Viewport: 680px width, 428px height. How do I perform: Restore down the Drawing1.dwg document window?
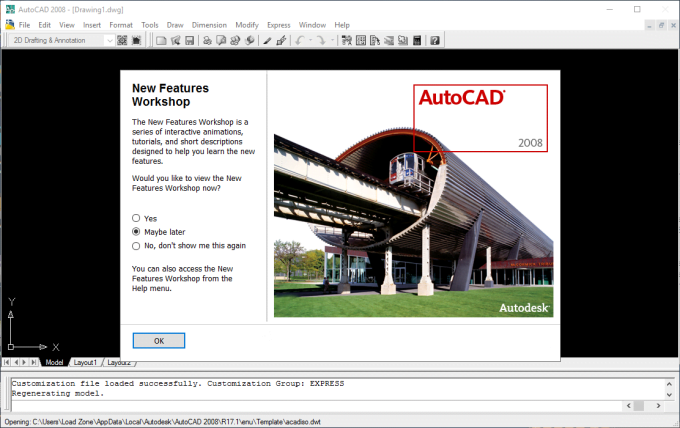(x=661, y=26)
